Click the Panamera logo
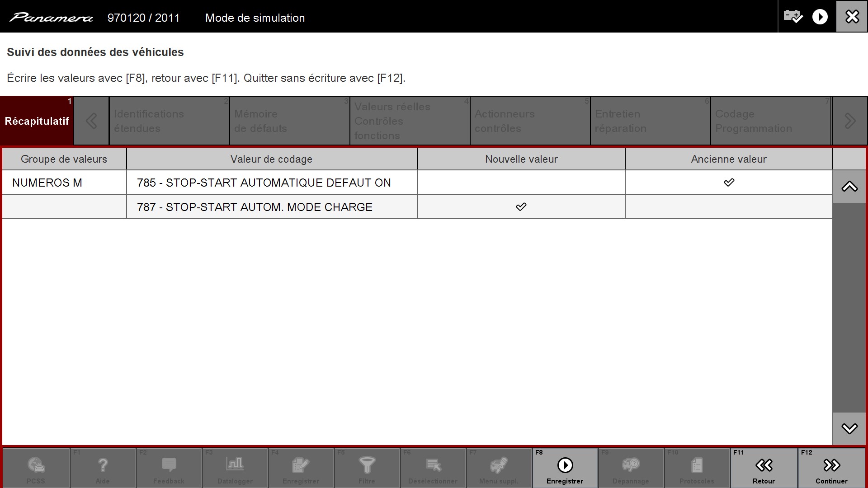The image size is (868, 488). pos(51,18)
